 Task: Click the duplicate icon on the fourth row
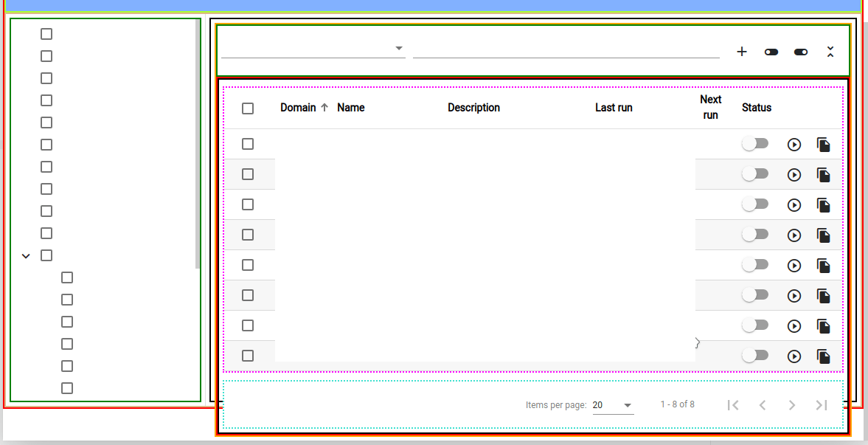point(823,235)
